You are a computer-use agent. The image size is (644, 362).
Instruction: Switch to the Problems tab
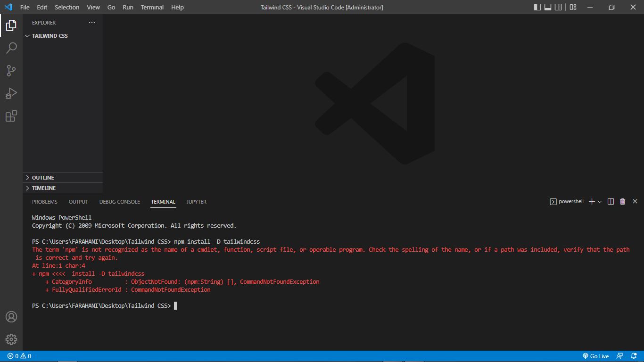45,202
